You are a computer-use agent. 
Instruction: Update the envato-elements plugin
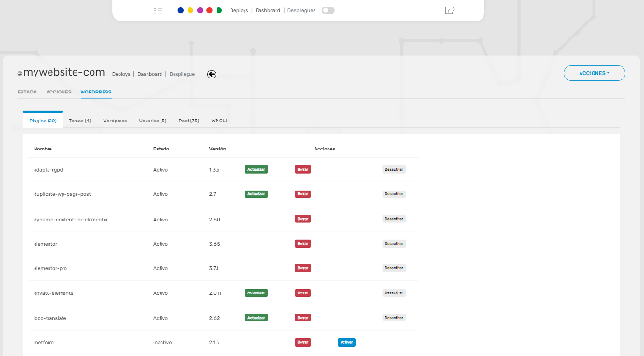coord(257,292)
